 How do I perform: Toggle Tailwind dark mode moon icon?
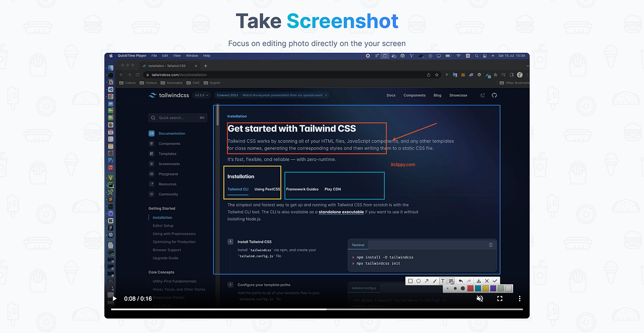[x=482, y=95]
